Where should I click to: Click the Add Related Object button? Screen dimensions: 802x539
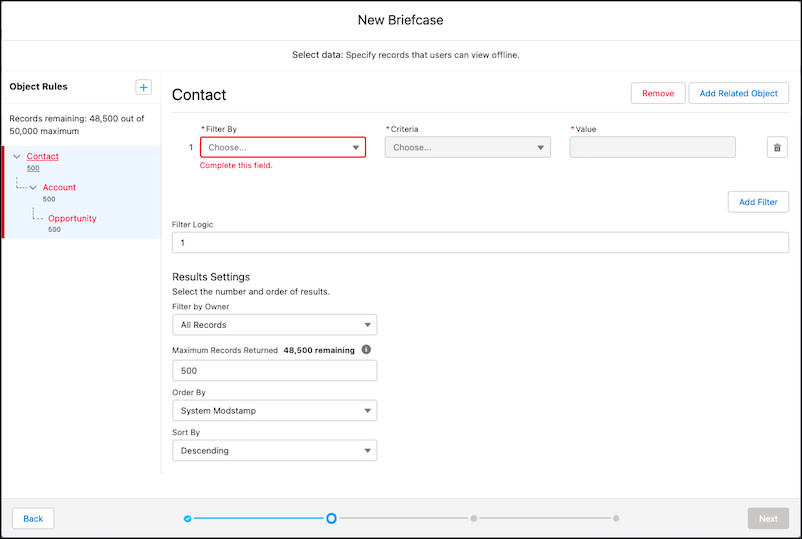click(x=739, y=93)
